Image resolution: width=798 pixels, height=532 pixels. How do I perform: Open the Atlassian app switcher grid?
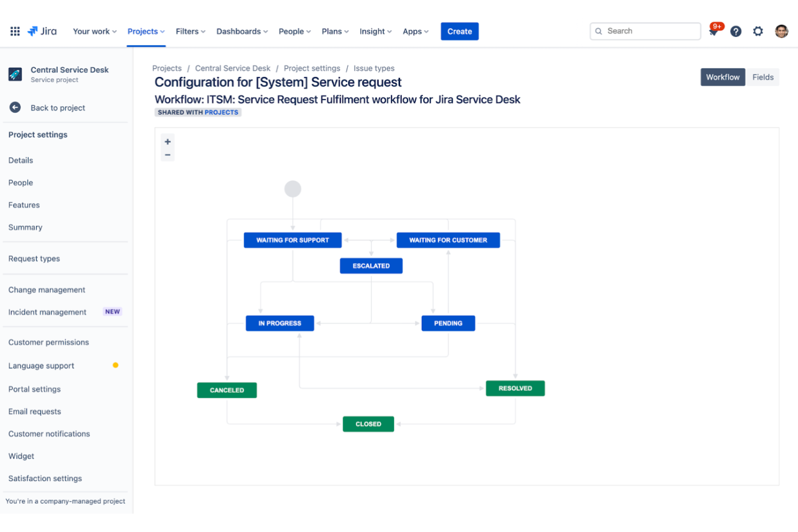(15, 31)
